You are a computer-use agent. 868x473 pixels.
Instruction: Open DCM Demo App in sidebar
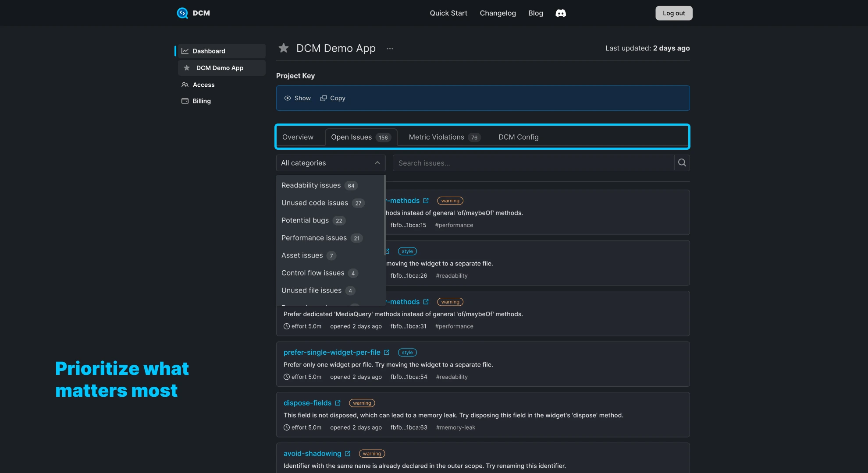pyautogui.click(x=222, y=68)
